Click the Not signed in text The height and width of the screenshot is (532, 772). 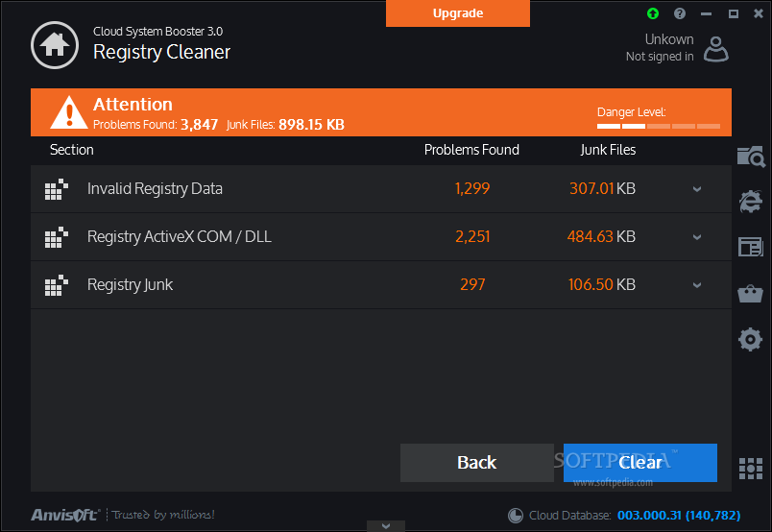[x=660, y=57]
